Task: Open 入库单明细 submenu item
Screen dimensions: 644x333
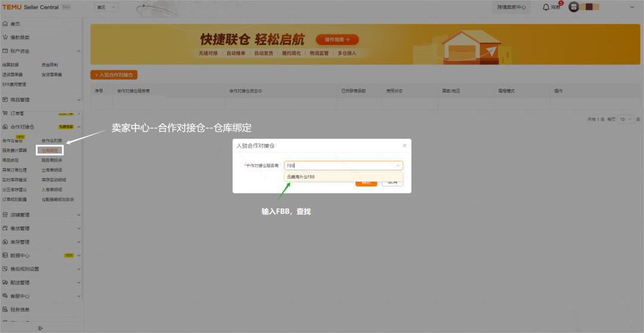Action: [x=52, y=189]
